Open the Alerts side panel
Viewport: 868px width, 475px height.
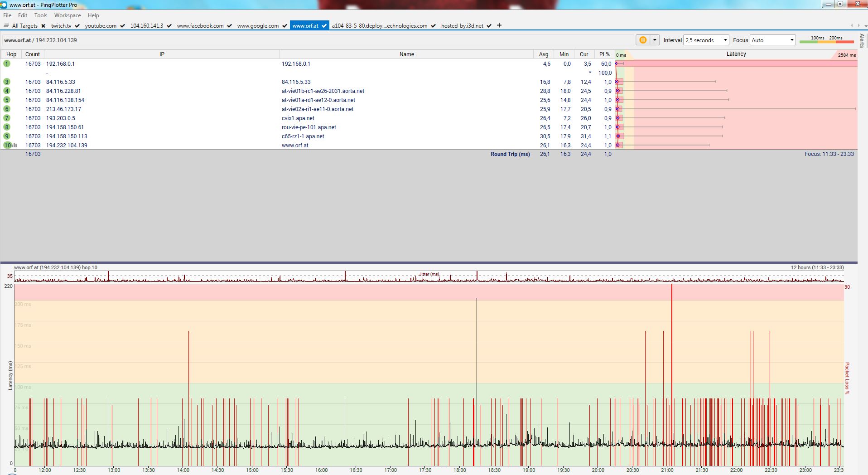[862, 40]
